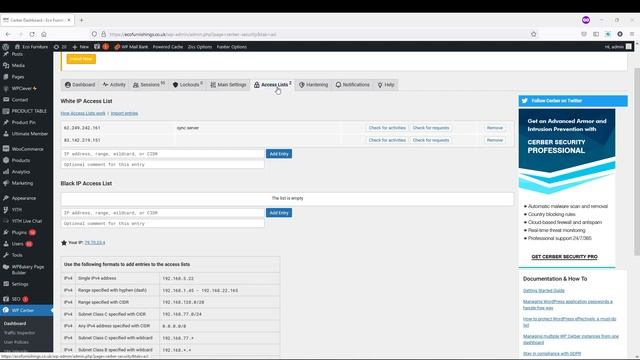
Task: Remove the 62.249.242.161 whitelist entry
Action: coord(495,128)
